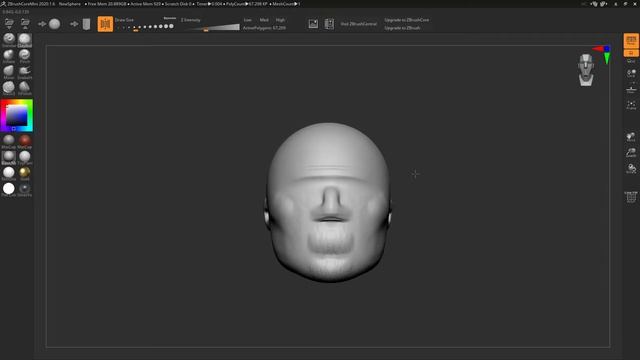Image resolution: width=640 pixels, height=360 pixels.
Task: Apply the Flat Color white material
Action: tap(9, 189)
